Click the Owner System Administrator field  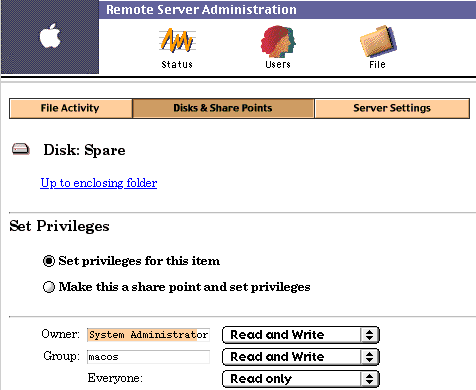click(148, 334)
